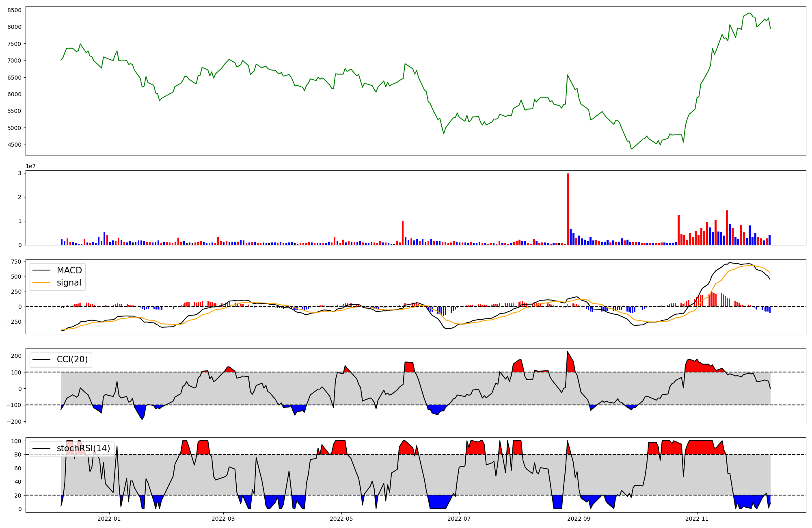Screen dimensions: 812x528
Task: Click the 7000 price axis label
Action: point(15,61)
